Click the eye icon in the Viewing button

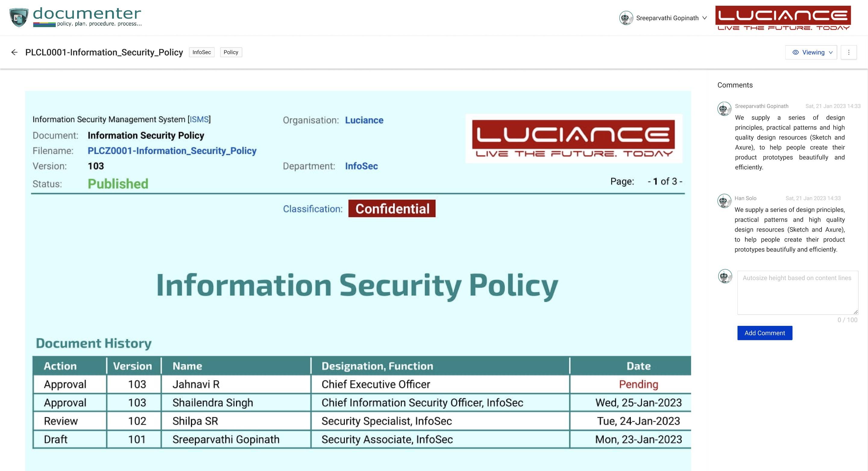point(796,52)
